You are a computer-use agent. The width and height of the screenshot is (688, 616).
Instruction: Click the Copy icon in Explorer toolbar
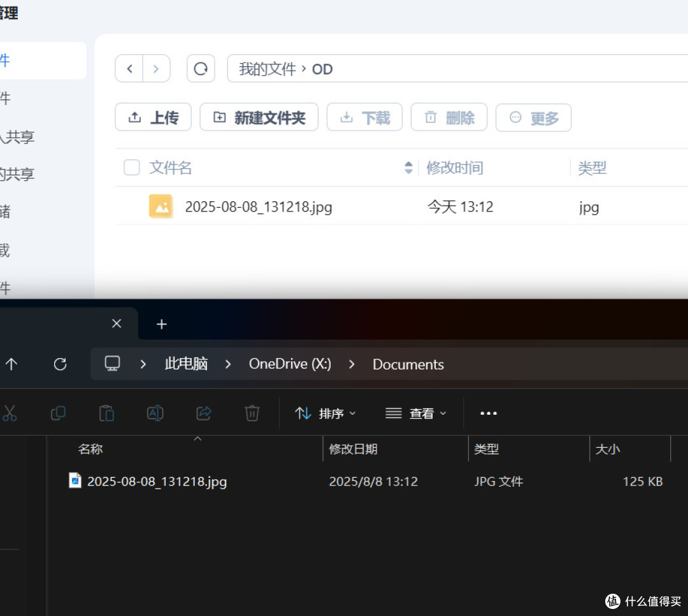59,413
